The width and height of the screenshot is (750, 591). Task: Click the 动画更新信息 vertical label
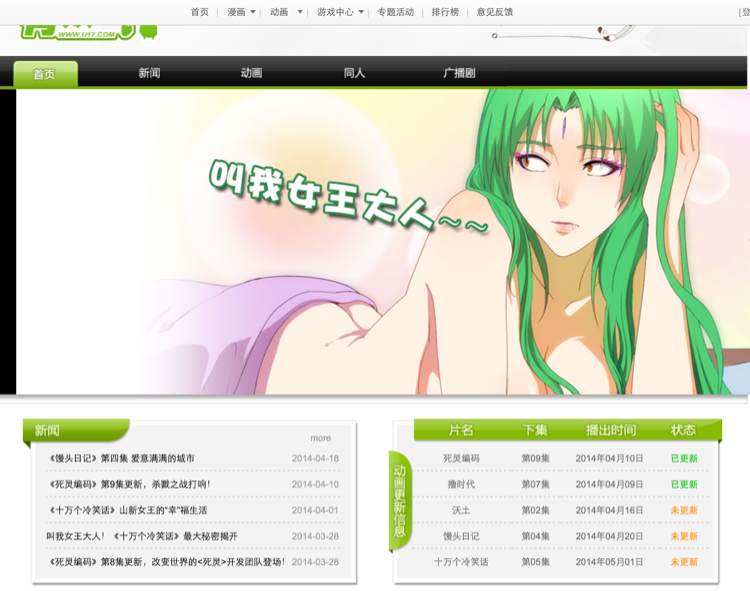(399, 501)
